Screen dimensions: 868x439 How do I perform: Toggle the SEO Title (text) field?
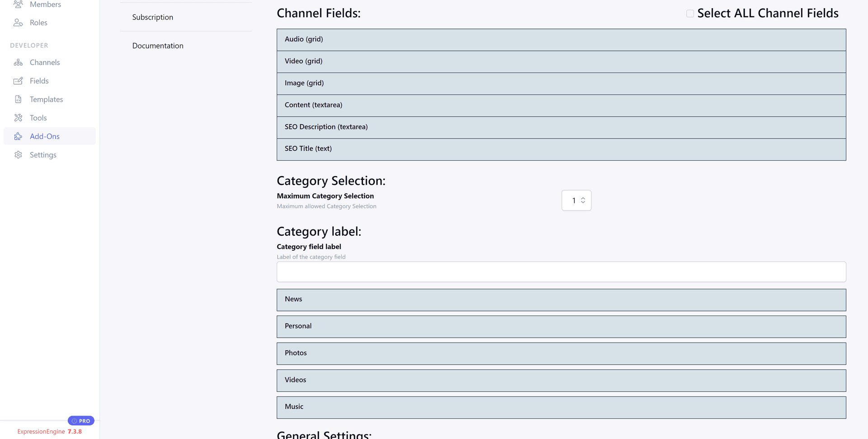(561, 149)
